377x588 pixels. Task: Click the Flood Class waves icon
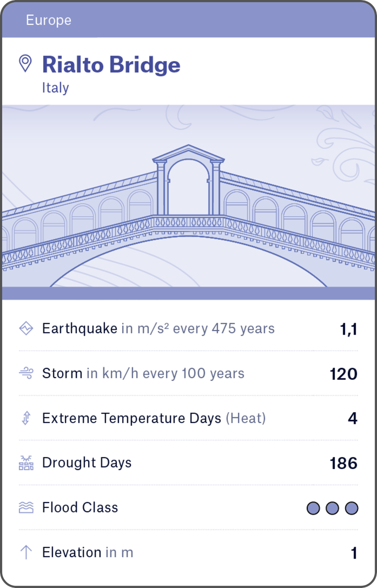26,508
